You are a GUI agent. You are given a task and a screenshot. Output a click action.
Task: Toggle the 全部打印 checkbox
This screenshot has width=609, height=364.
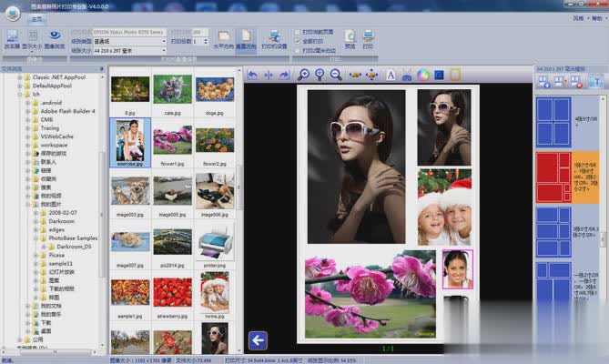(x=298, y=41)
